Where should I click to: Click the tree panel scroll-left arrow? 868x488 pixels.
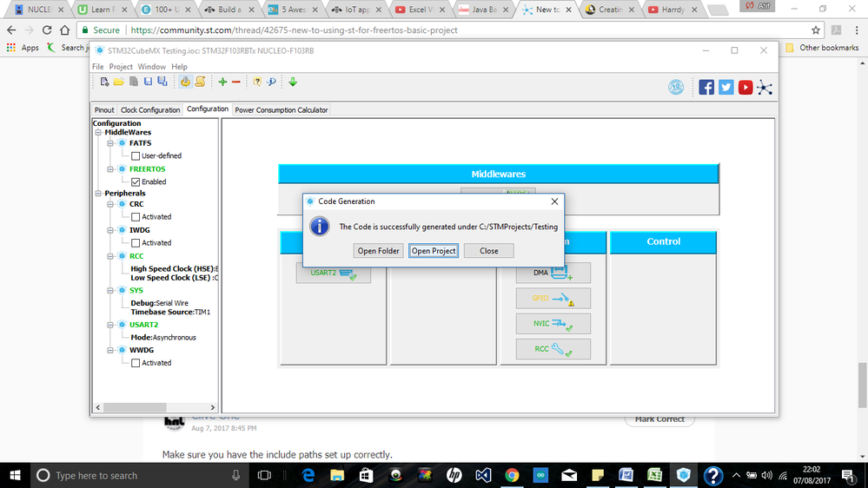point(98,407)
